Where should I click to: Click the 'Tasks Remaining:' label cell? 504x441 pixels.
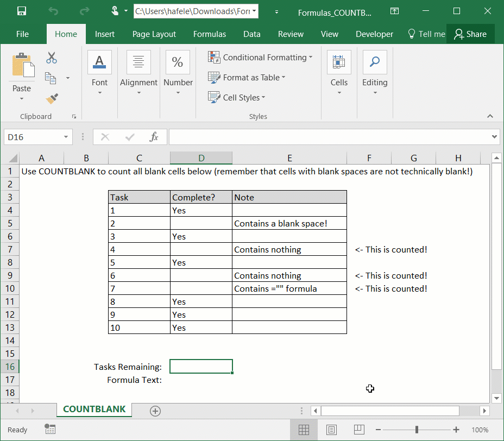tap(128, 367)
